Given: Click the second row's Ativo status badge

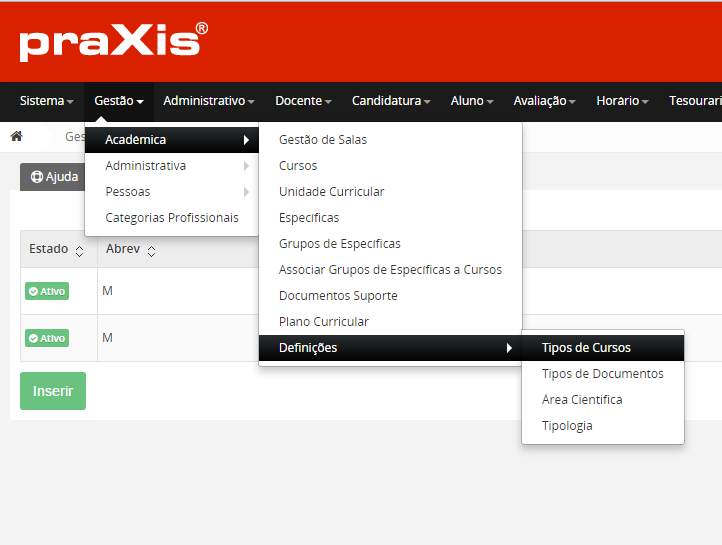Looking at the screenshot, I should click(47, 338).
